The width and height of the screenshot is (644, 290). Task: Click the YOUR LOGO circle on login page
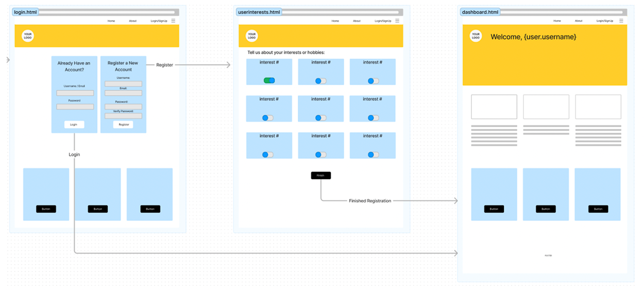(28, 36)
